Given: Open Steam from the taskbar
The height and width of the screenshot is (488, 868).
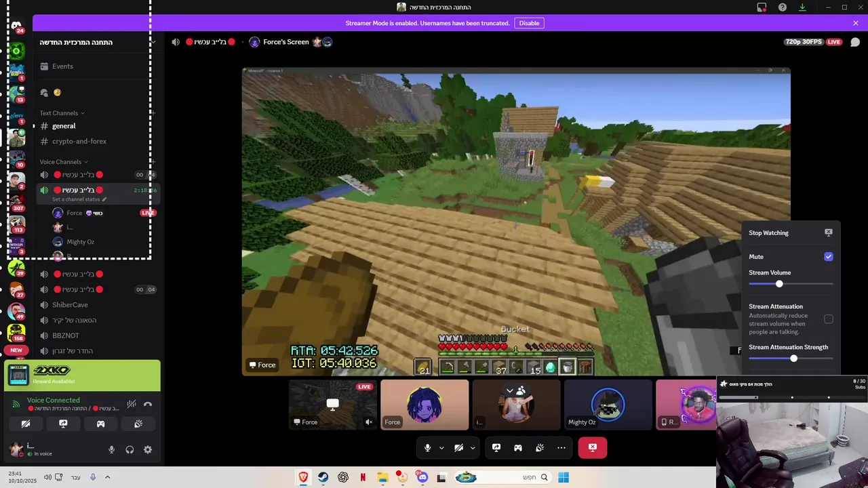Looking at the screenshot, I should click(323, 477).
